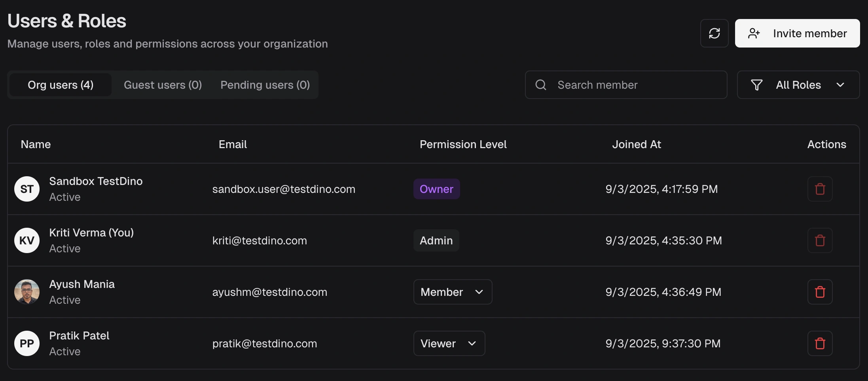Select the Org users tab
Screen dimensions: 868x381
(61, 85)
